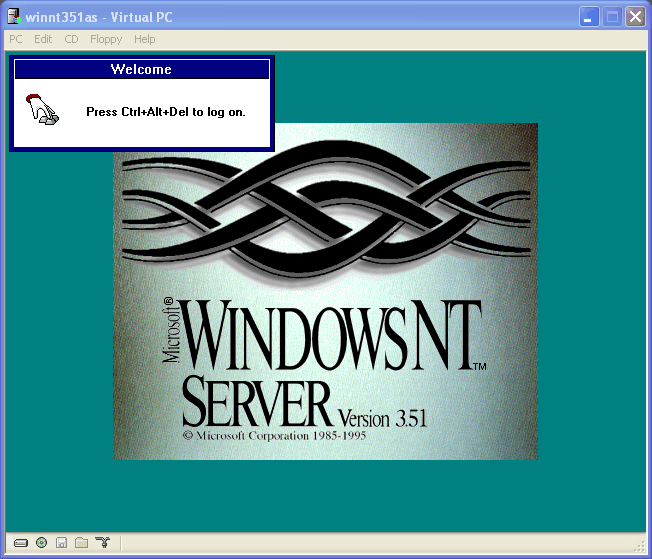Click the Welcome dialog title bar
Screen dimensions: 652x559
(142, 69)
